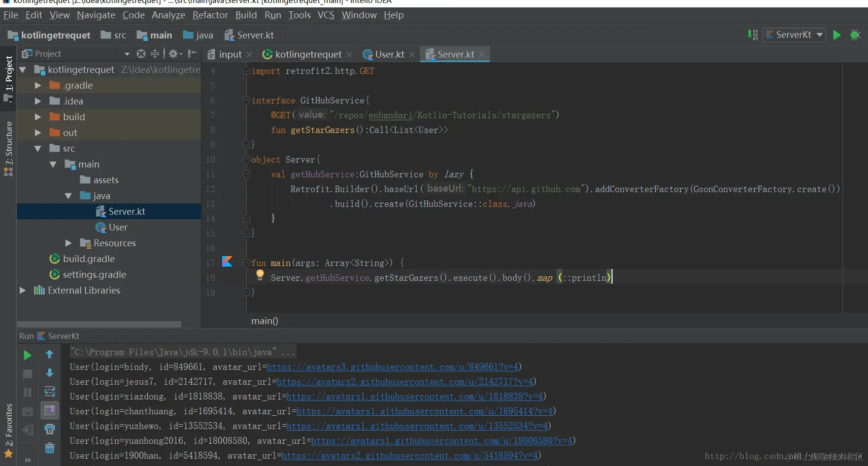
Task: Open the 1900han avatar URL link
Action: [410, 456]
